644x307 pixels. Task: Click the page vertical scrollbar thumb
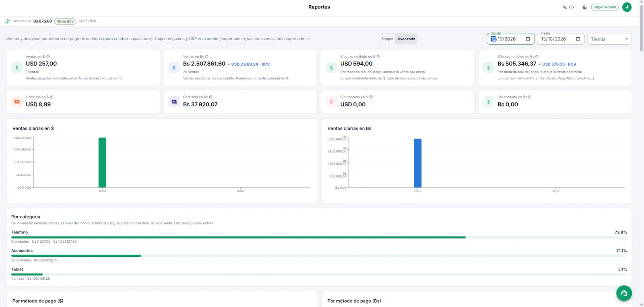tap(642, 27)
